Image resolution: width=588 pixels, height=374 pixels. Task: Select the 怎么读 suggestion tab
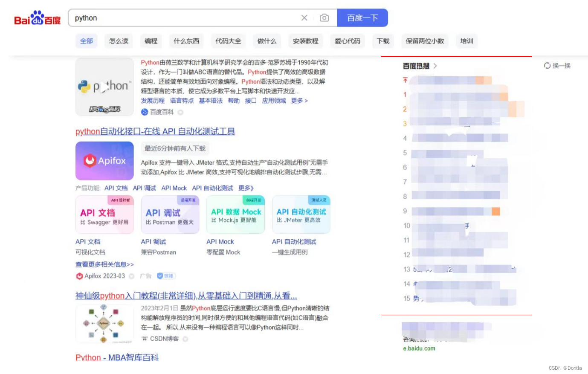[x=119, y=41]
